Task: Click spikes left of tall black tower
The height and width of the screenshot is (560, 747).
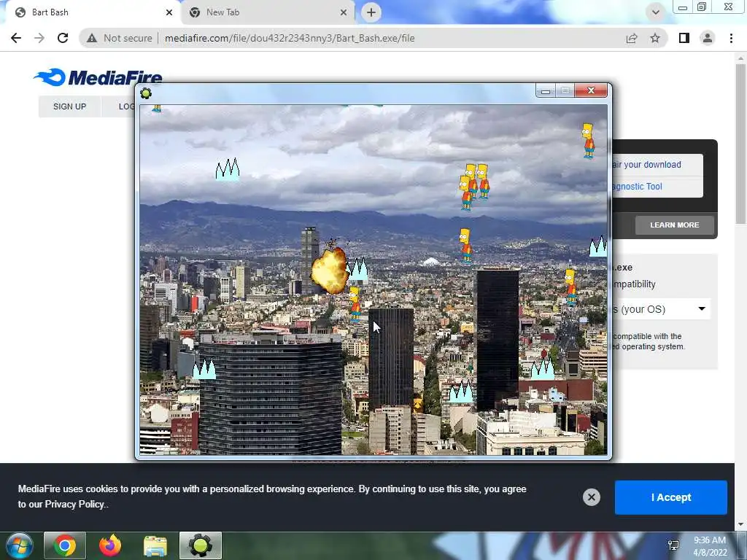Action: [x=461, y=392]
